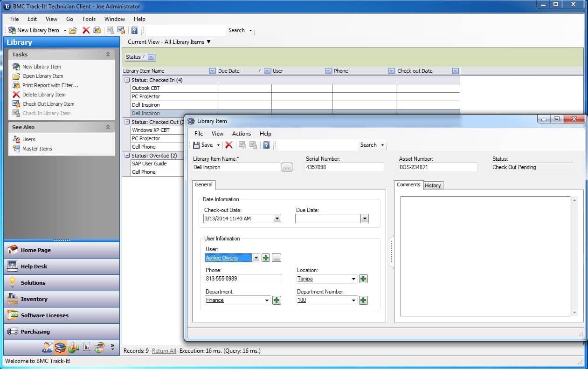
Task: Click Print Report with Filter task
Action: point(50,85)
